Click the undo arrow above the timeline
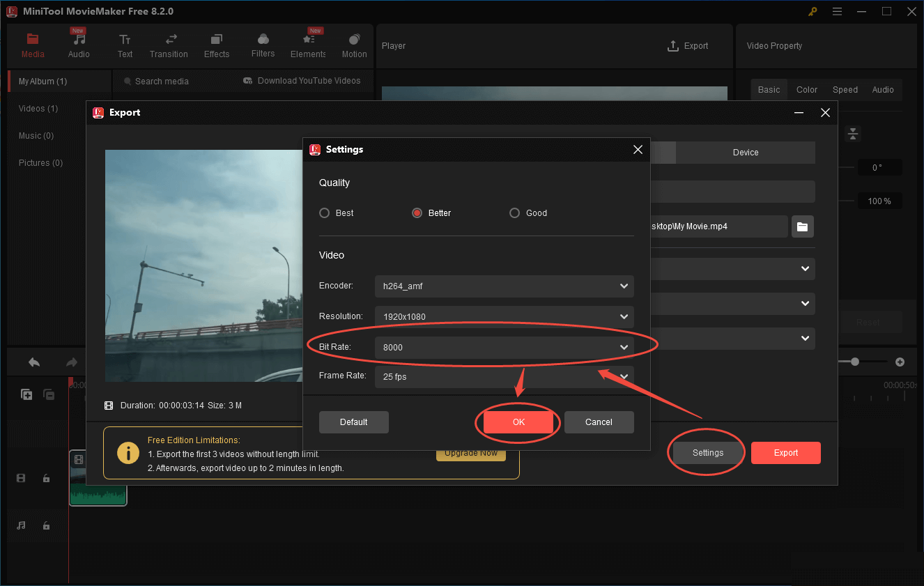Screen dimensions: 924x586 [34, 362]
